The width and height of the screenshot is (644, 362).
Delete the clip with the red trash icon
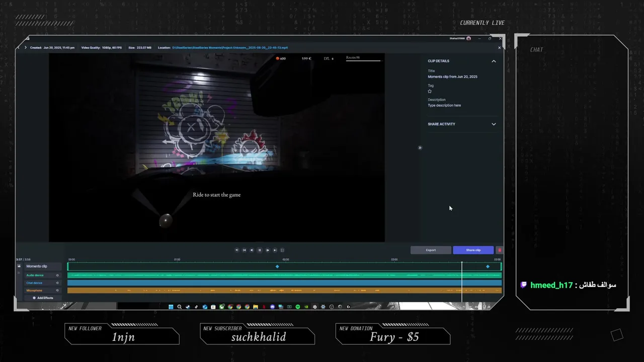(x=499, y=250)
